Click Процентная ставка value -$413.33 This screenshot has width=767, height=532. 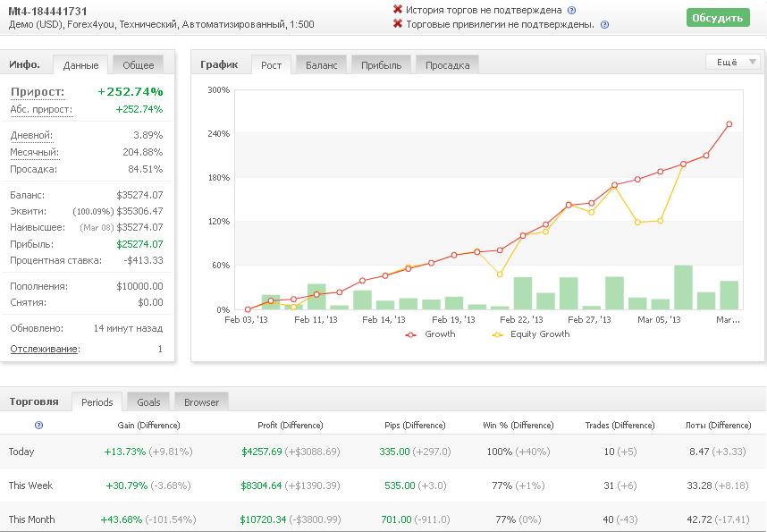143,260
